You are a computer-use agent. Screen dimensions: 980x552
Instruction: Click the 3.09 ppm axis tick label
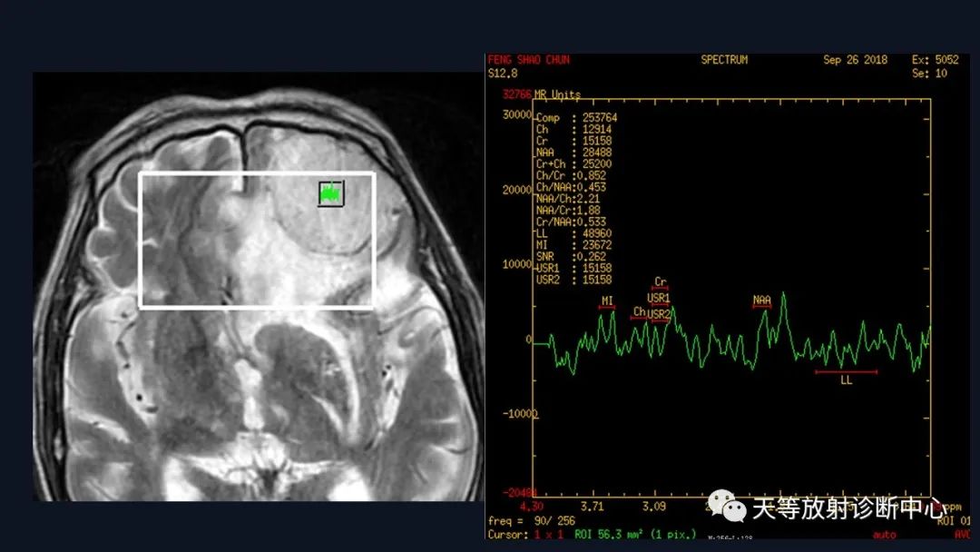pyautogui.click(x=653, y=507)
